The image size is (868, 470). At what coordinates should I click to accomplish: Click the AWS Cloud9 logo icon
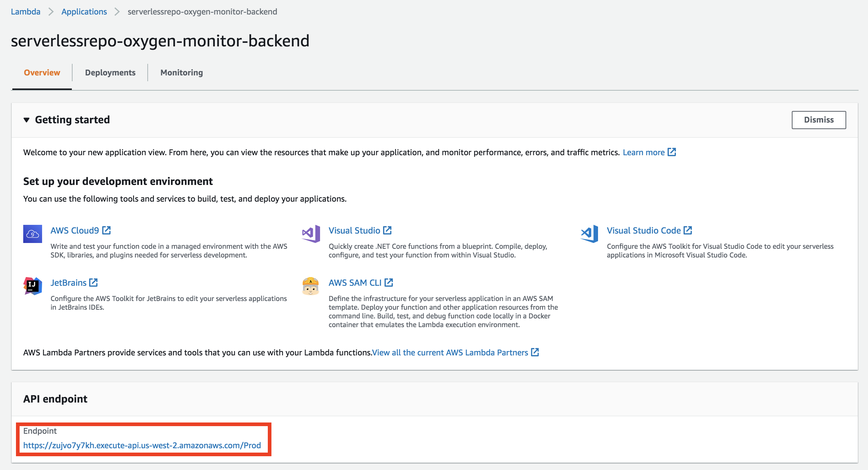(33, 234)
